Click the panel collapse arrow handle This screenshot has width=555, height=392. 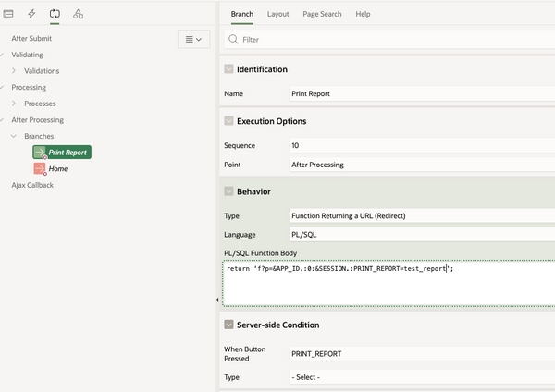[x=217, y=300]
